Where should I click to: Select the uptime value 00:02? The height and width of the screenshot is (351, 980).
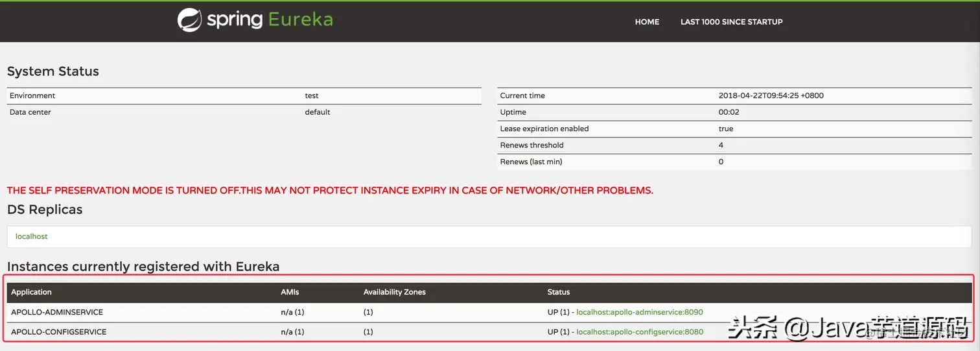coord(729,112)
